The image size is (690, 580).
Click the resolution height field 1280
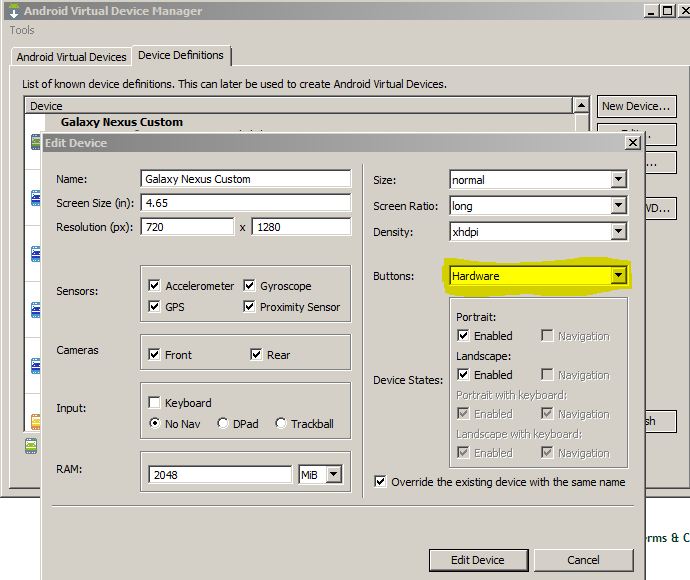coord(301,227)
